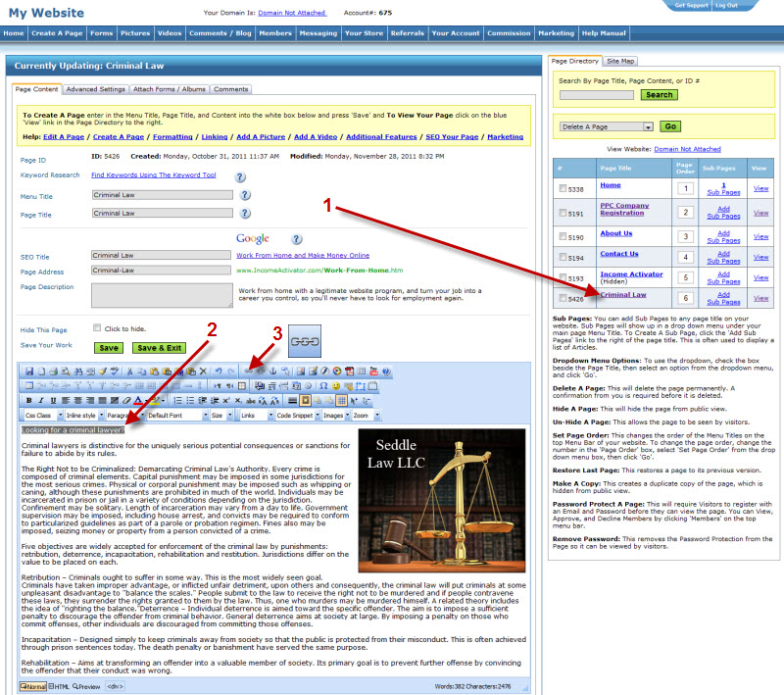Tick the checkbox for page 5338
Viewport: 784px width, 695px height.
point(563,188)
